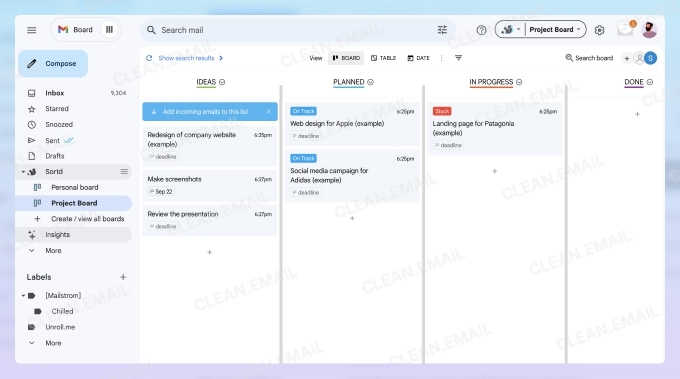Open Insights
Viewport: 680px width, 379px height.
[x=74, y=235]
